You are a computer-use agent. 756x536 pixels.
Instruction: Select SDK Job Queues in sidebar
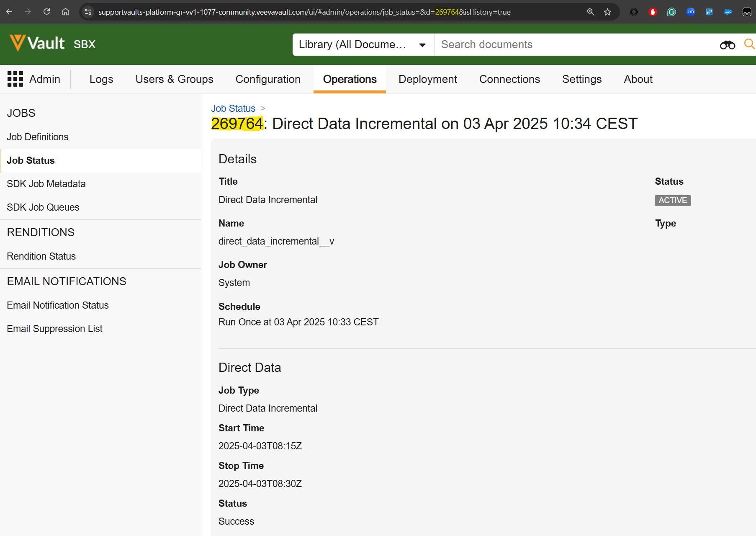point(43,207)
